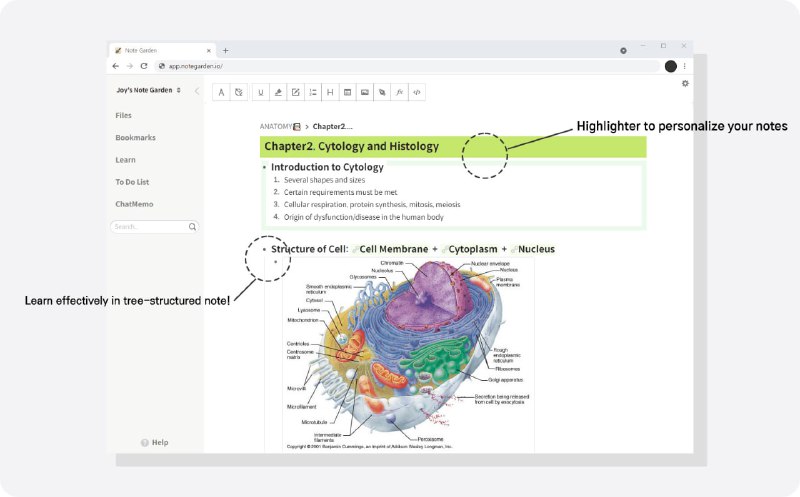Viewport: 800px width, 497px height.
Task: Open settings using the gear icon
Action: (685, 83)
